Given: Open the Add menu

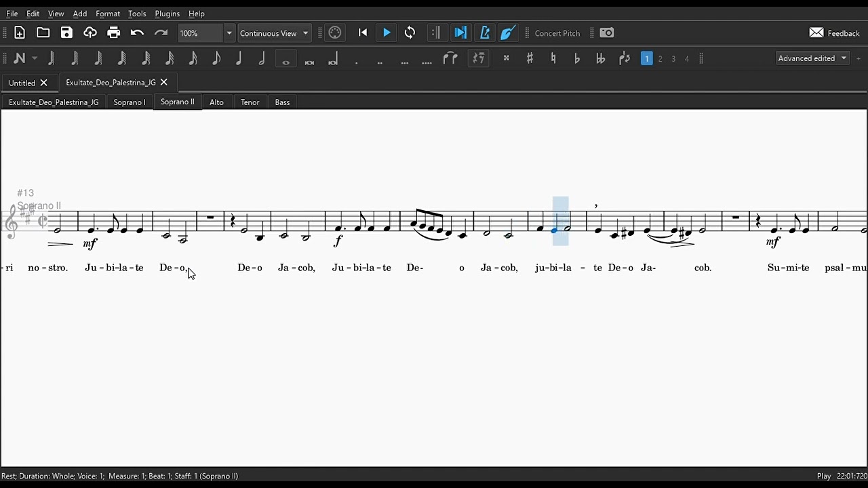Looking at the screenshot, I should (x=80, y=14).
